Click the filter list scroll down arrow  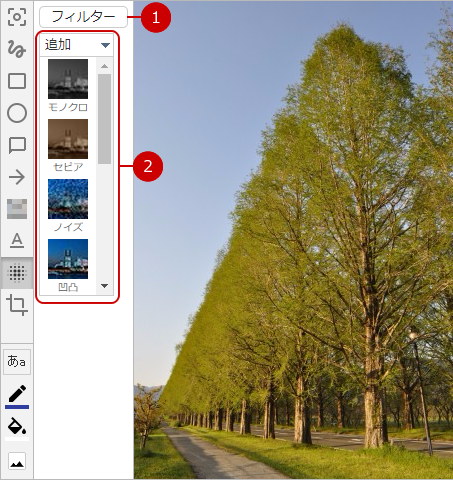(x=104, y=286)
